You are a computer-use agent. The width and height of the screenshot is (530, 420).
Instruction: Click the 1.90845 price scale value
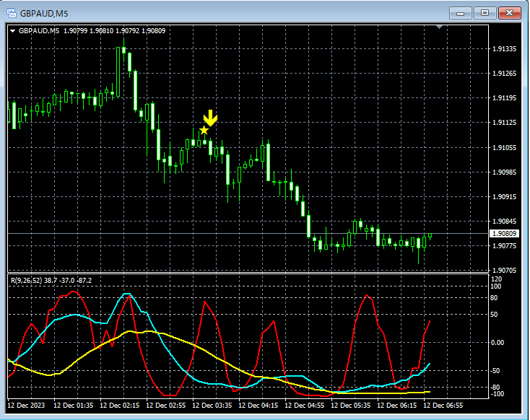tap(504, 222)
